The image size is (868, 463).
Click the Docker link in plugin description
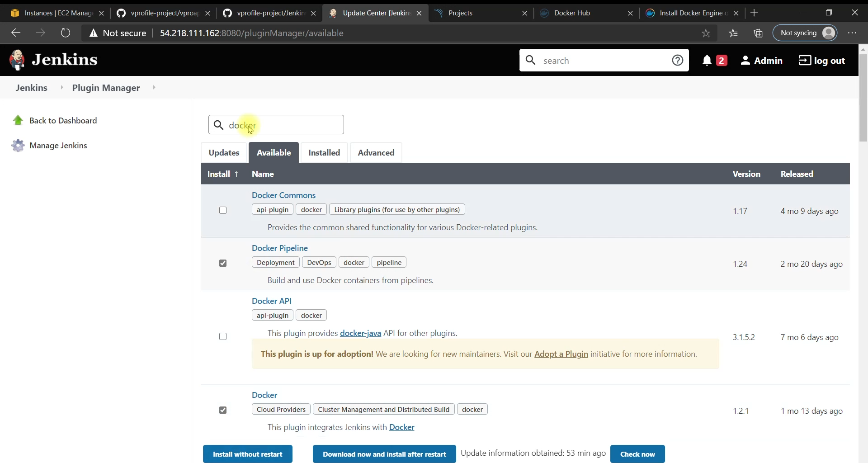pyautogui.click(x=401, y=427)
